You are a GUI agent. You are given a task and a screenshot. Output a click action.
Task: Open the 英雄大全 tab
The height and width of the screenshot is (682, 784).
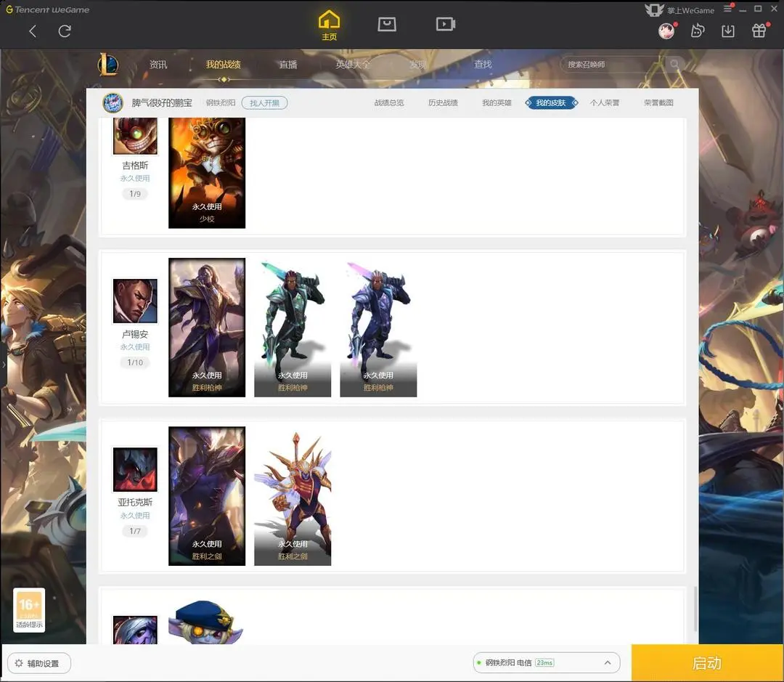(x=353, y=65)
